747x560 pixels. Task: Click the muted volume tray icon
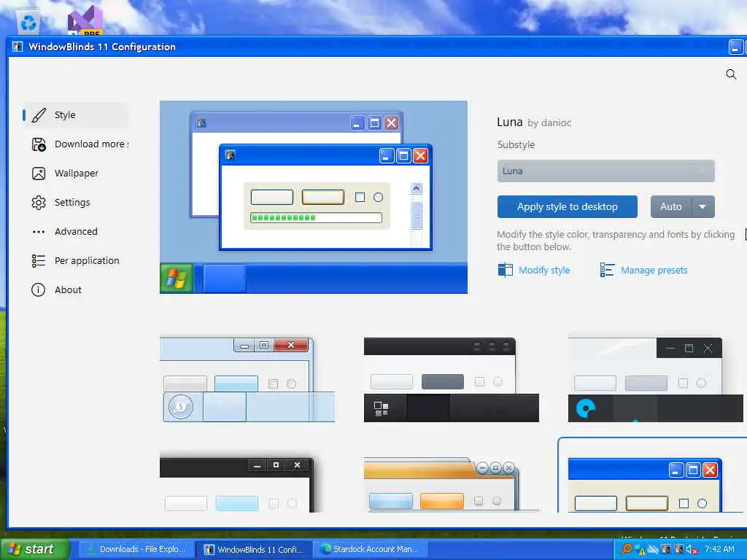(x=692, y=550)
